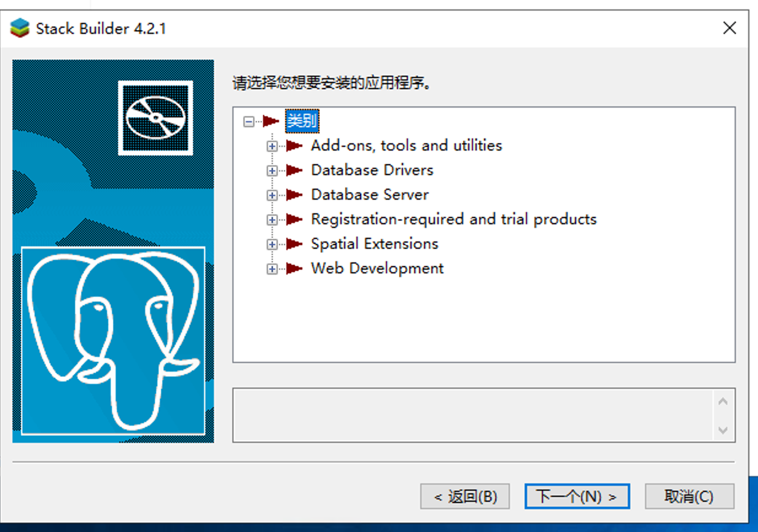Click the installer disc image in sidebar
Image resolution: width=758 pixels, height=532 pixels.
click(155, 117)
